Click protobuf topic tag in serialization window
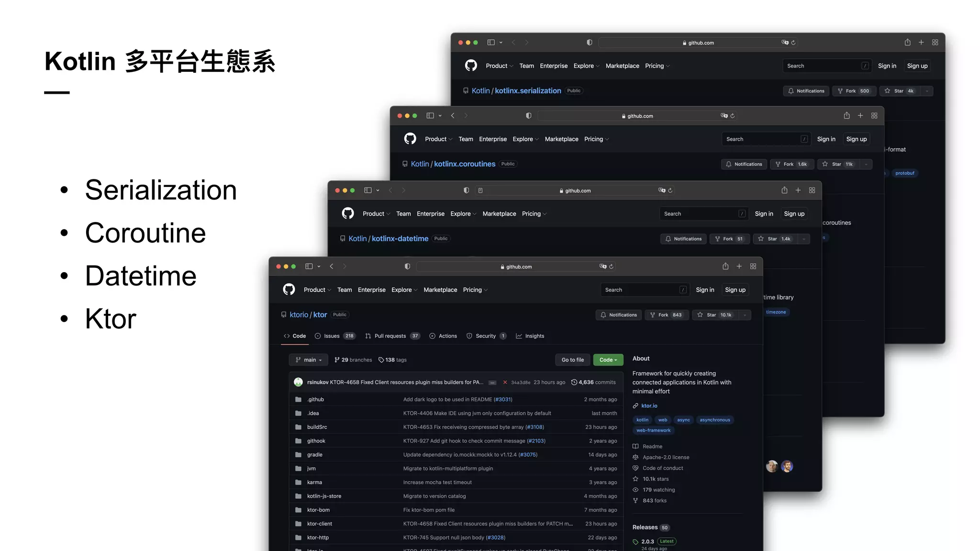Image resolution: width=980 pixels, height=551 pixels. (x=904, y=173)
